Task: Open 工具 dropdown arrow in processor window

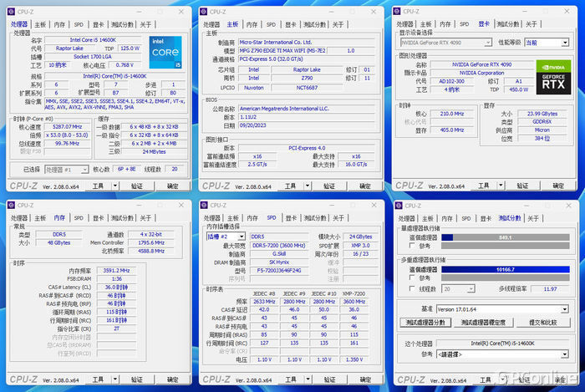Action: 115,186
